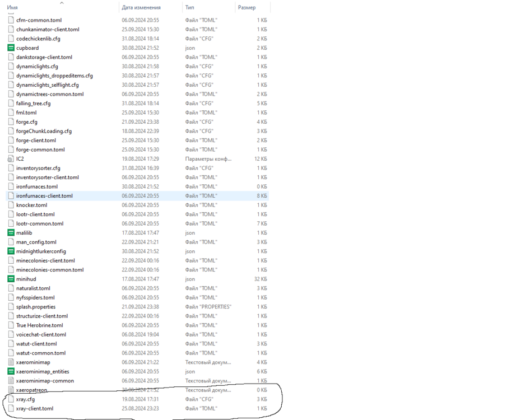The image size is (507, 420).
Task: Click the xaerominimap_entities json icon
Action: [11, 371]
